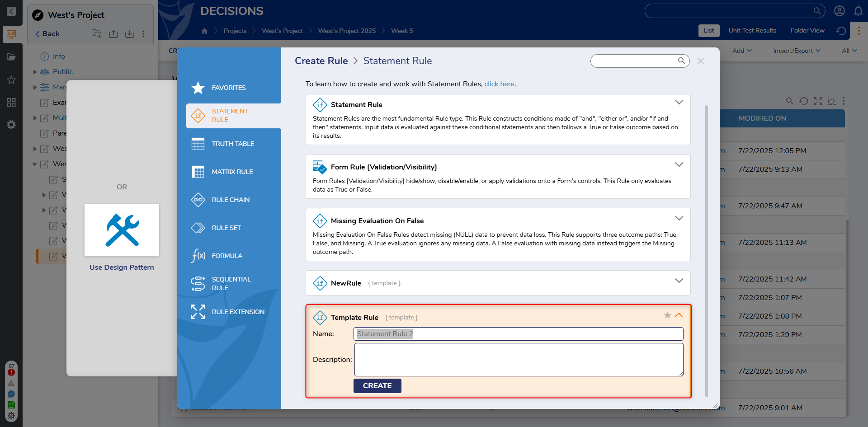Image resolution: width=868 pixels, height=427 pixels.
Task: Open the Favorites category in sidebar
Action: [228, 88]
